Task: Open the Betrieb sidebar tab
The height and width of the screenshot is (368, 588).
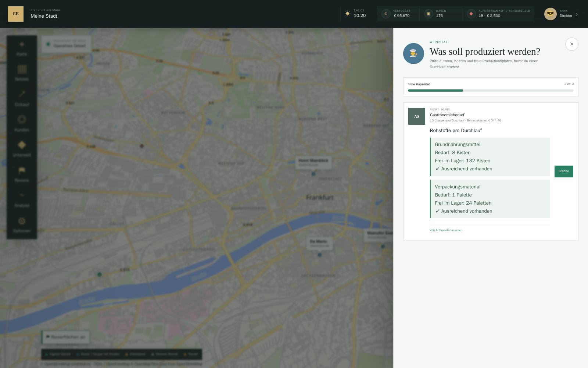Action: [x=22, y=73]
